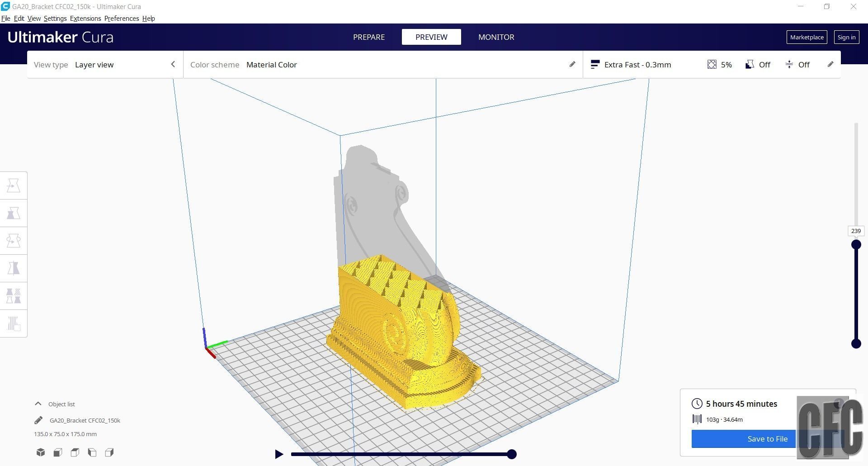Click the upper layer slider handle
Viewport: 868px width, 466px height.
[x=856, y=245]
